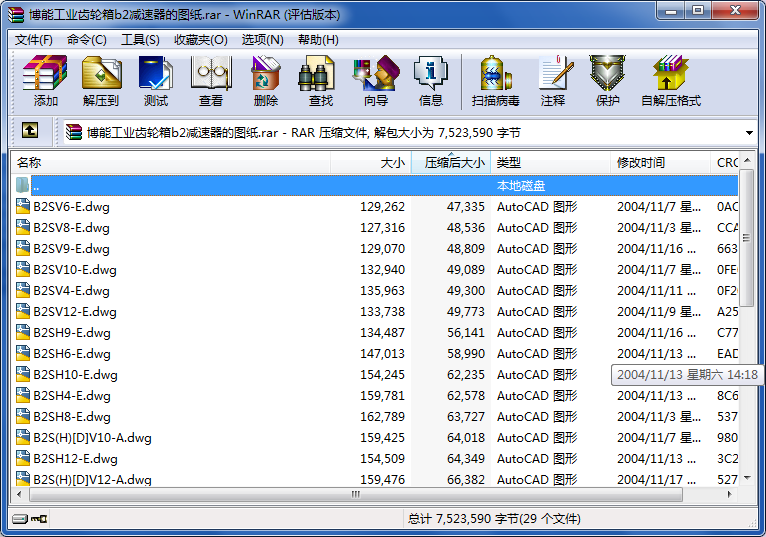Click the WinRAR icon in the title bar
The image size is (766, 537).
click(16, 15)
